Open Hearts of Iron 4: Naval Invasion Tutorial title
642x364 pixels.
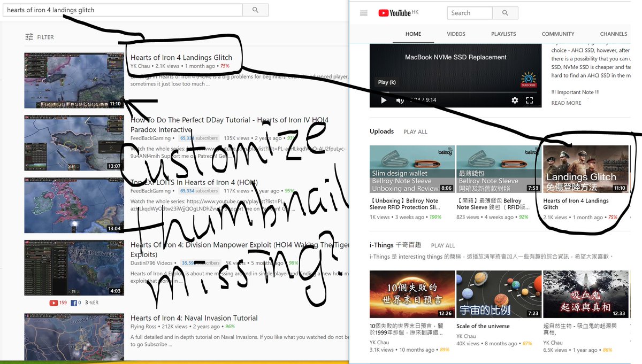pos(194,318)
